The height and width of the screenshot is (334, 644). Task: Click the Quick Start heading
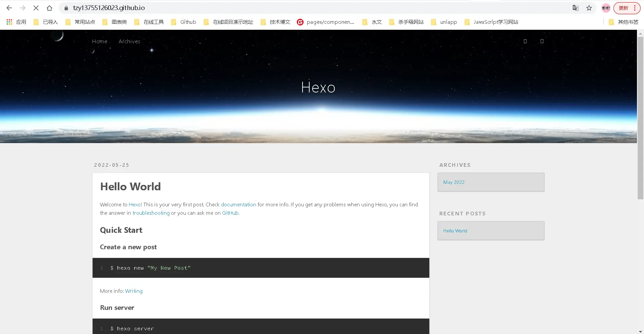[x=121, y=230]
